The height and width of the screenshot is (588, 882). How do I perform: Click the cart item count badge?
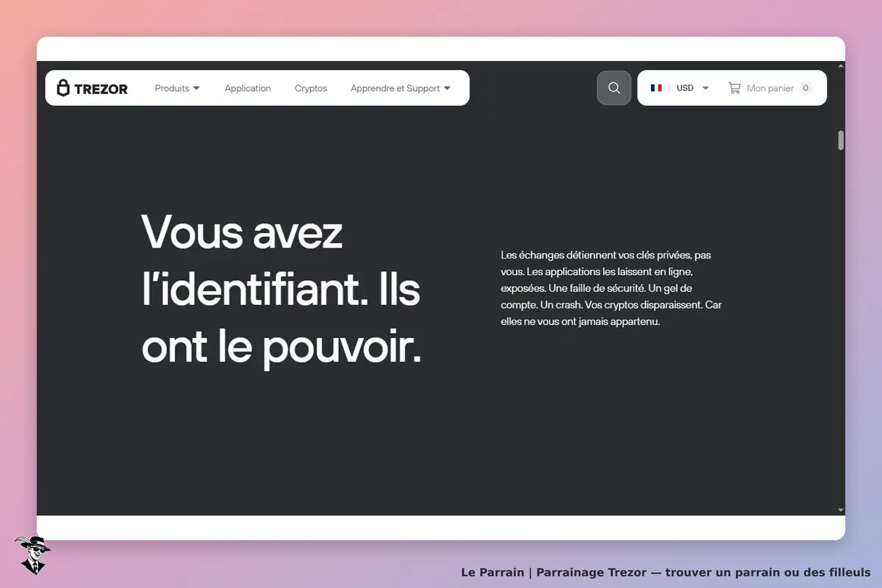click(806, 88)
